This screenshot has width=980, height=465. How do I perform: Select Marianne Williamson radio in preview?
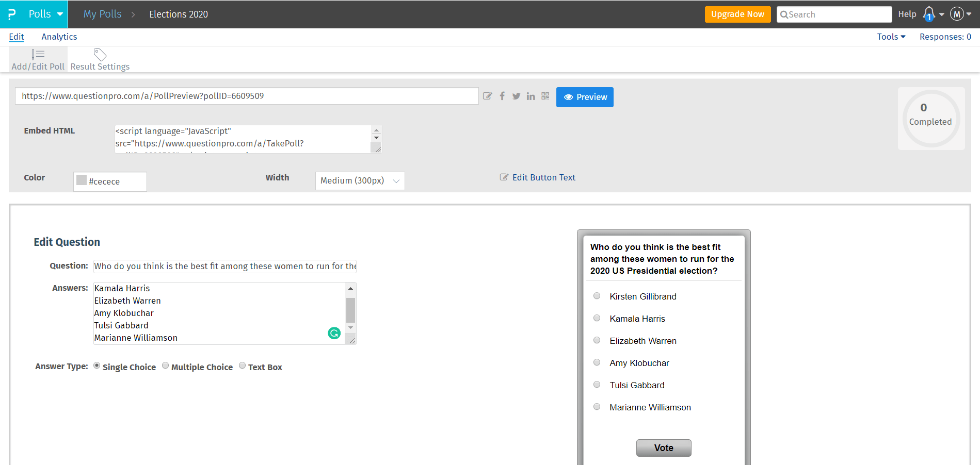[x=597, y=407]
